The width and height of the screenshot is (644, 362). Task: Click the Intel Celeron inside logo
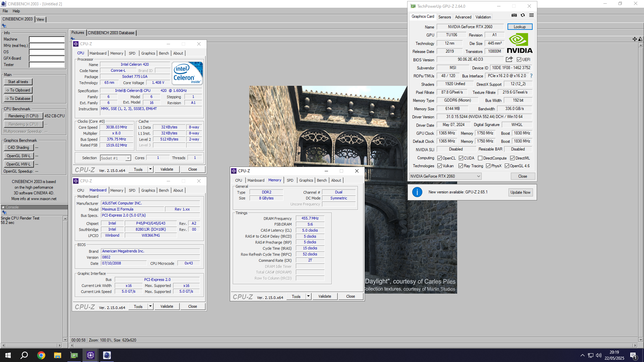(x=187, y=73)
